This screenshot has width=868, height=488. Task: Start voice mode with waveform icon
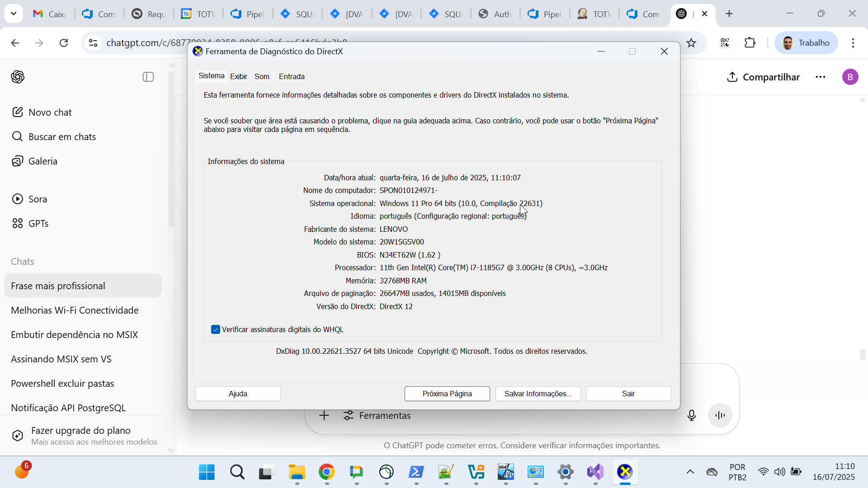click(720, 415)
